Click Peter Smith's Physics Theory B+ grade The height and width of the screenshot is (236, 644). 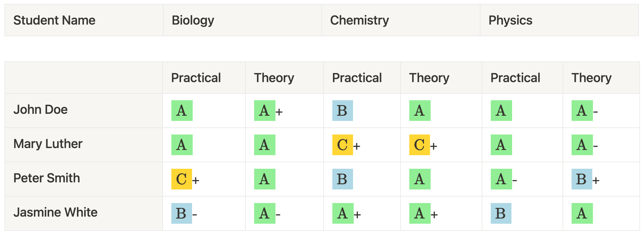(585, 179)
